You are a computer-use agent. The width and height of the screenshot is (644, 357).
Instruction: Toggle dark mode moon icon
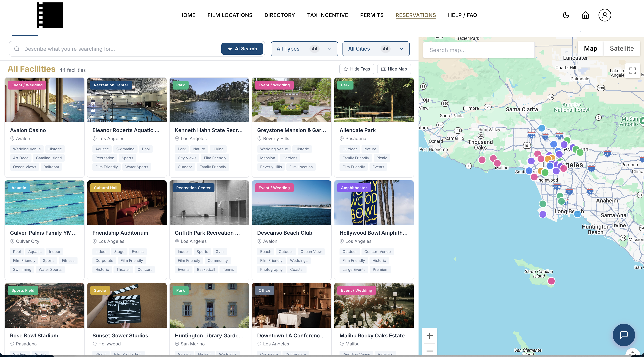(x=566, y=15)
